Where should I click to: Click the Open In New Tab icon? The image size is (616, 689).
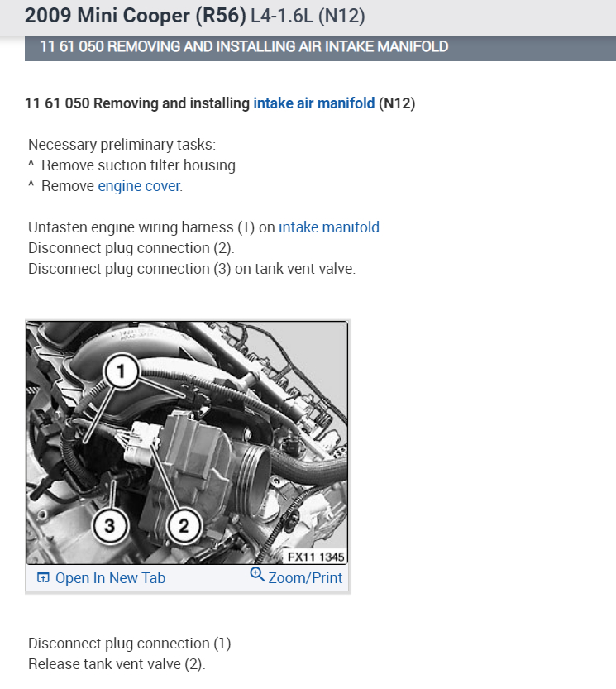[43, 577]
